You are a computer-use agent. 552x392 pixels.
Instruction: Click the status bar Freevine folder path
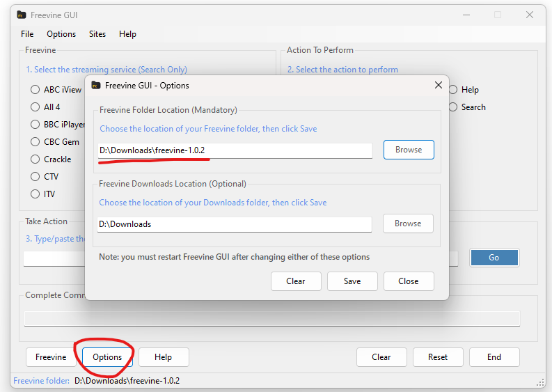(127, 381)
